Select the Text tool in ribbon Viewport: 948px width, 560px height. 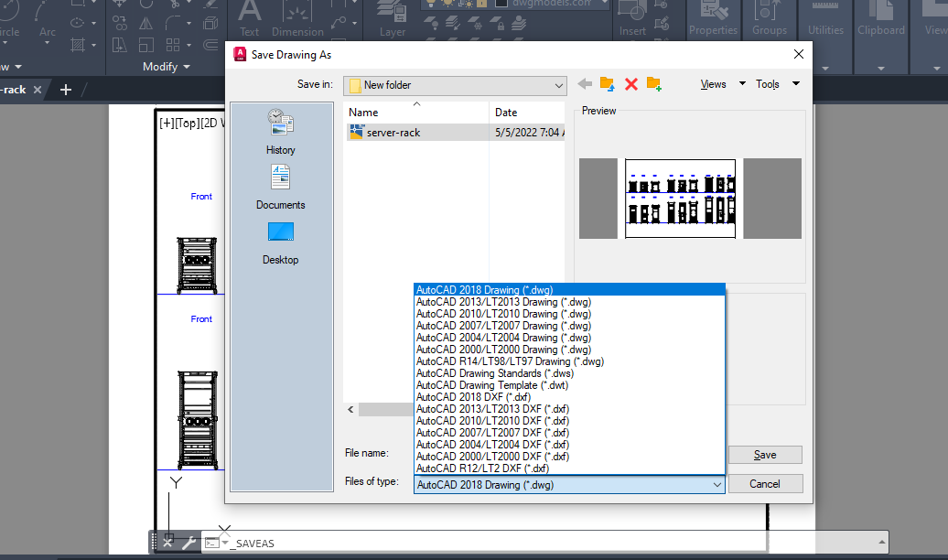[x=249, y=19]
